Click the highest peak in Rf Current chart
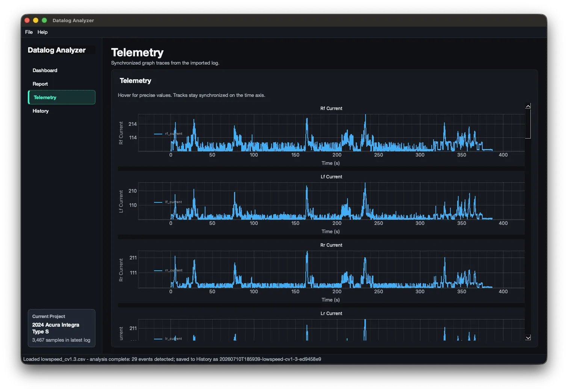 (365, 116)
